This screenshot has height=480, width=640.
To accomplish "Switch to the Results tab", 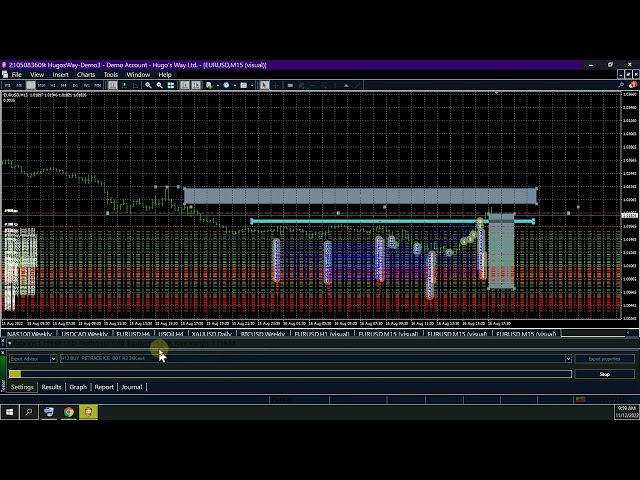I will 51,387.
